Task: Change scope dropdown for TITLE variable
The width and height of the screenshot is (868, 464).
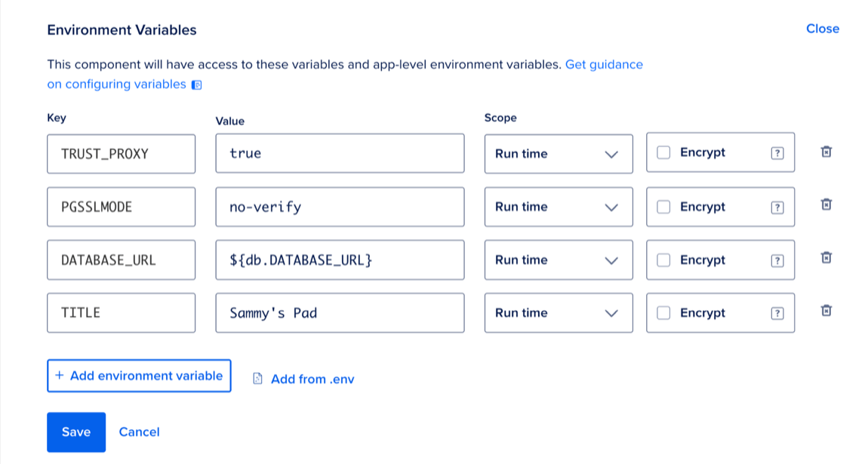Action: coord(558,313)
